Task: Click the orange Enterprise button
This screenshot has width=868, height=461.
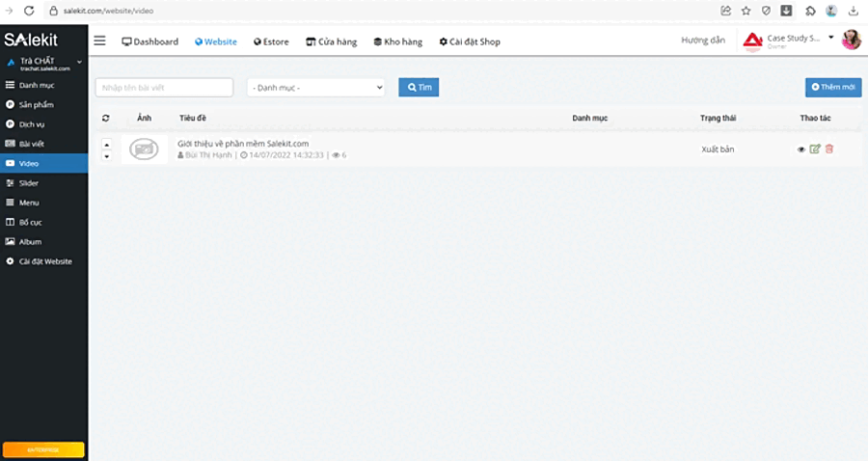Action: pos(43,449)
